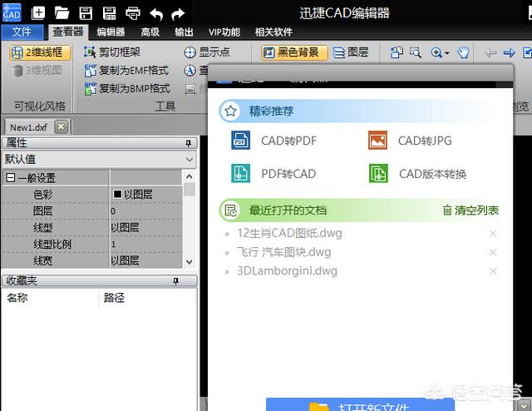532x411 pixels.
Task: Print the drawing with printer icon
Action: click(133, 13)
